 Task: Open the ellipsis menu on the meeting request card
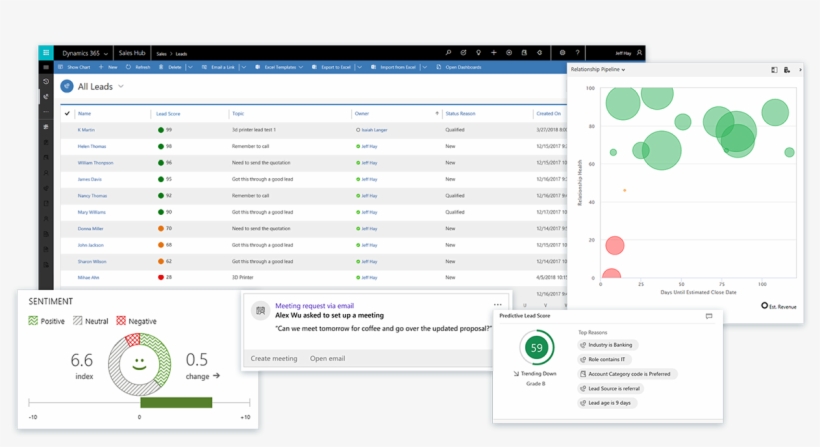coord(497,304)
